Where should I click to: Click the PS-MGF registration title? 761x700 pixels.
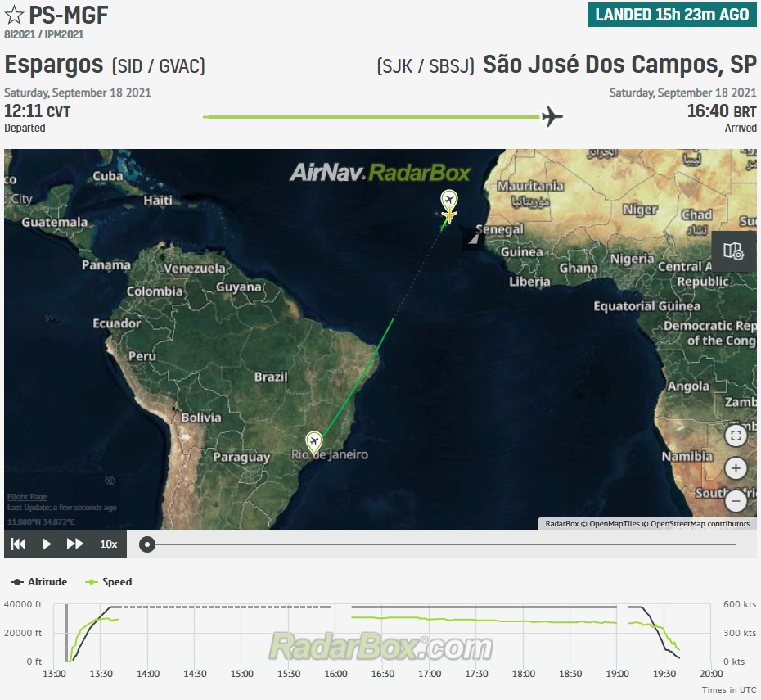(x=69, y=15)
